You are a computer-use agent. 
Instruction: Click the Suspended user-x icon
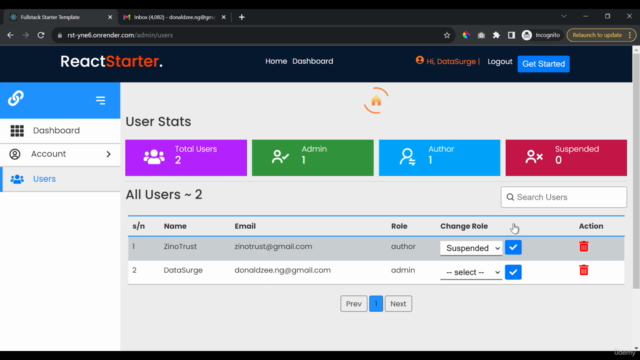tap(534, 156)
